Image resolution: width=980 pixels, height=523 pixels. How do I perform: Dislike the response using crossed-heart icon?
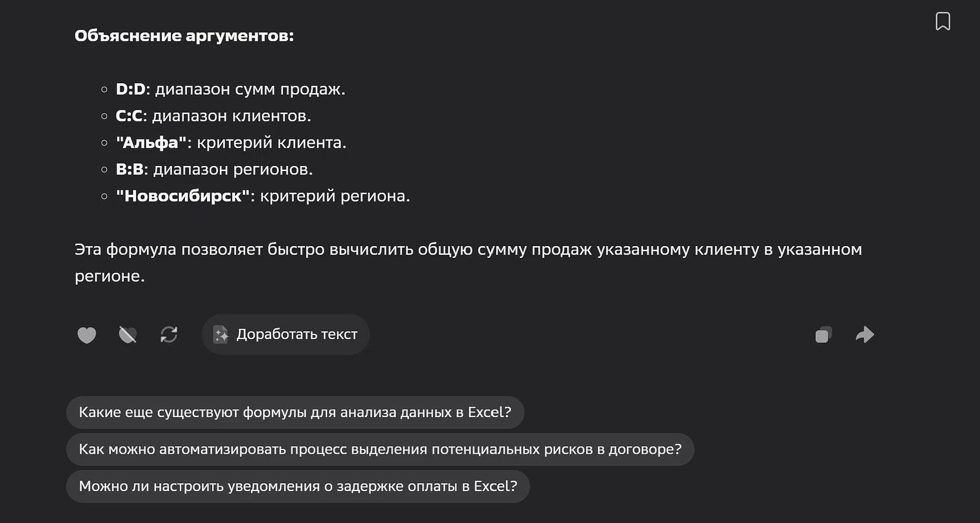(127, 334)
